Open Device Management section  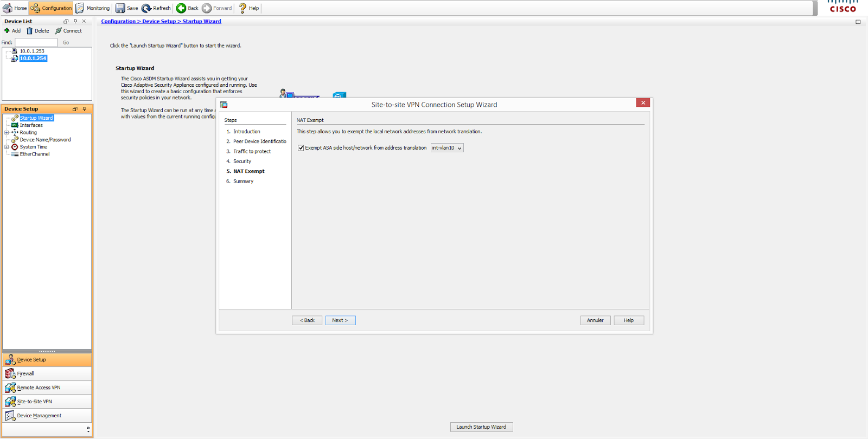[x=47, y=416]
